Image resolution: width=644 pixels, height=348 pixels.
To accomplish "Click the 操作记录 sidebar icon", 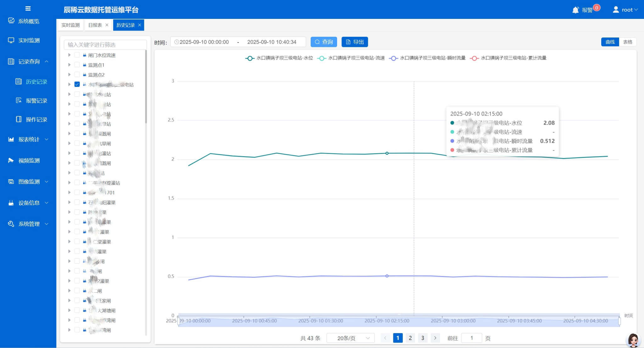I will (x=19, y=119).
